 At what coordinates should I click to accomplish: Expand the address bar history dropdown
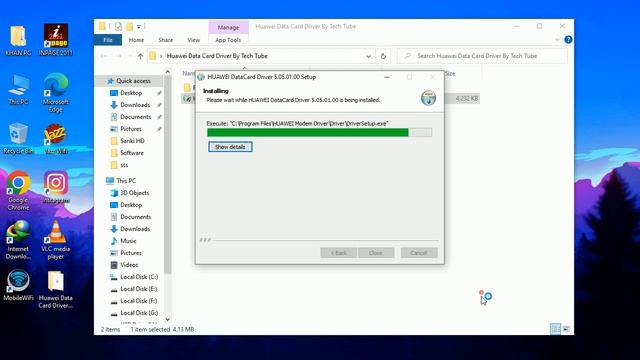tap(368, 56)
